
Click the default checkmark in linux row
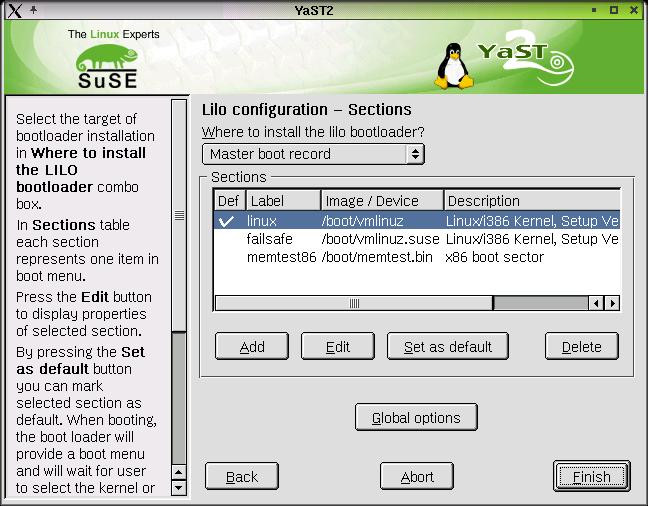tap(228, 221)
